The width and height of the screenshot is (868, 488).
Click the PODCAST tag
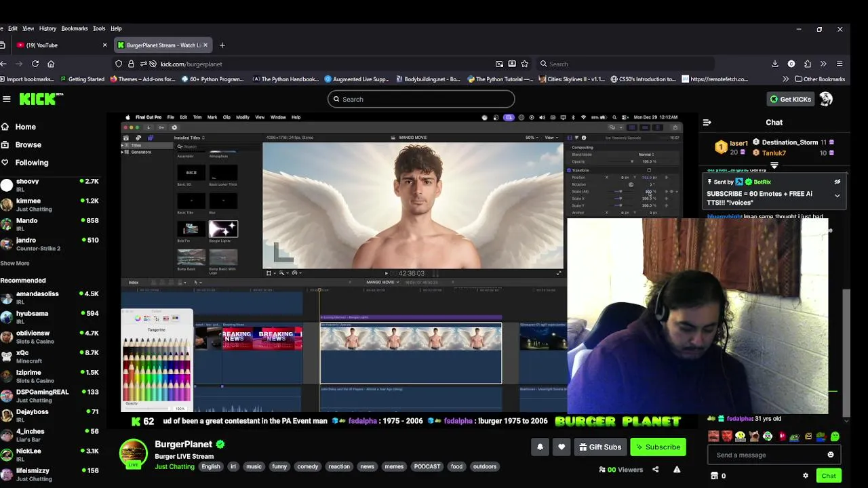click(x=427, y=466)
